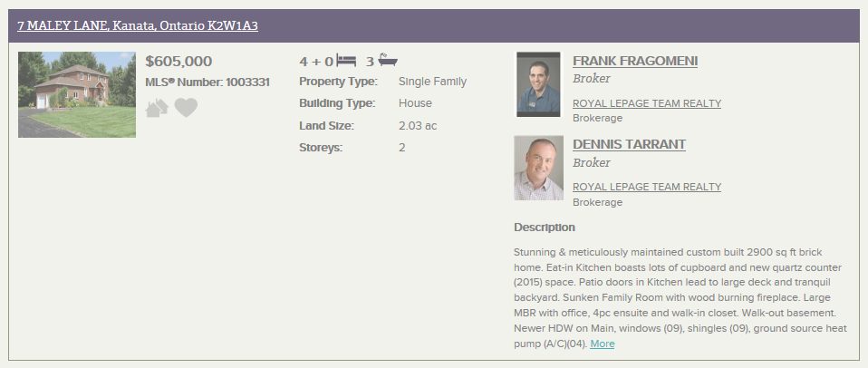Click the $605,000 listing price
Viewport: 868px width, 368px height.
178,62
